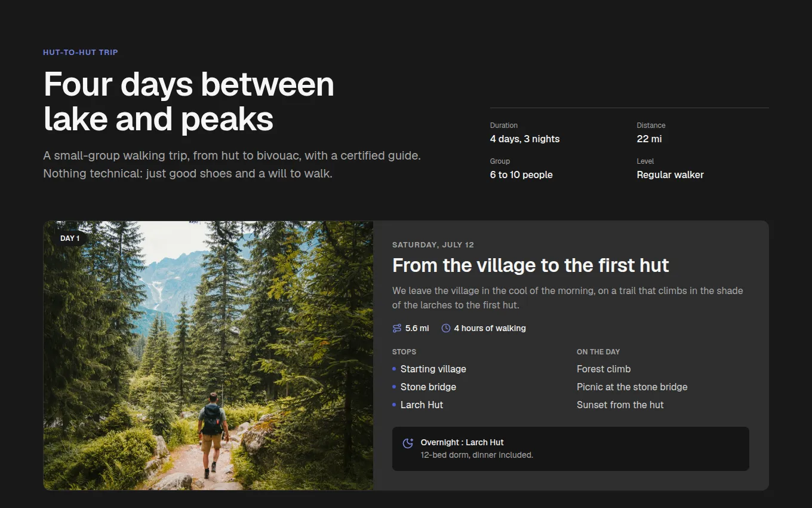The height and width of the screenshot is (508, 812).
Task: Click the heading "Four days between lake and peaks"
Action: (189, 101)
